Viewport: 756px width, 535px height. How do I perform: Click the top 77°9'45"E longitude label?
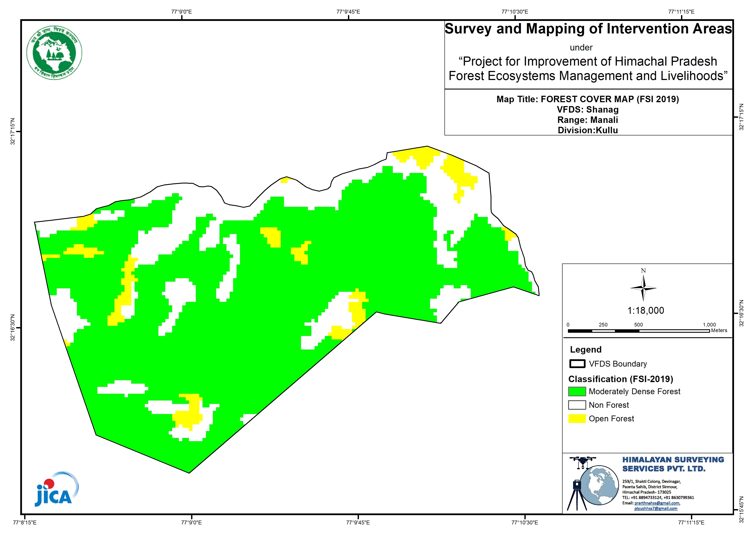pos(348,12)
